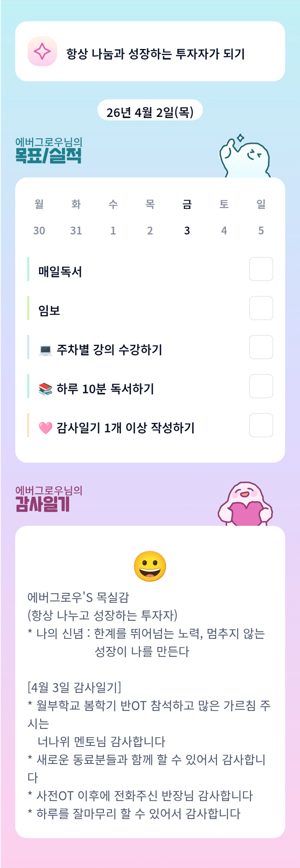Screen dimensions: 300x868
Task: Click the pink sparkle star icon
Action: [42, 51]
